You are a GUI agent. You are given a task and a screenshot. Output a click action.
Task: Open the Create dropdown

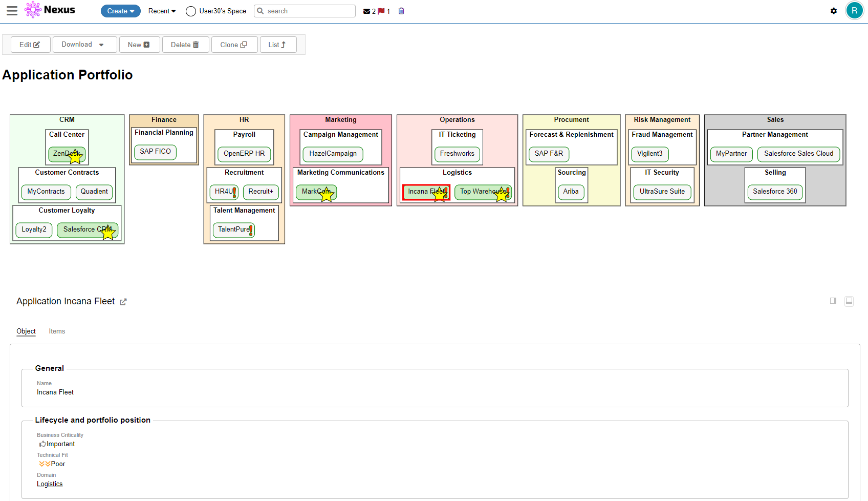click(121, 11)
